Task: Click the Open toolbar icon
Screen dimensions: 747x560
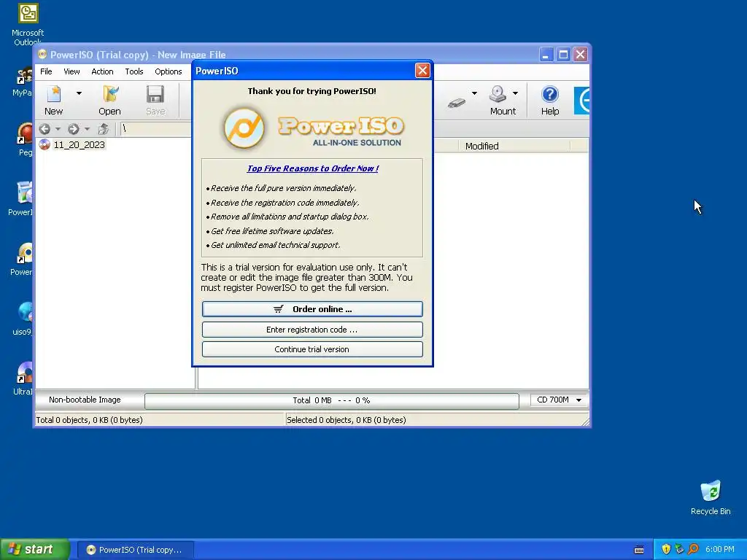Action: [110, 95]
